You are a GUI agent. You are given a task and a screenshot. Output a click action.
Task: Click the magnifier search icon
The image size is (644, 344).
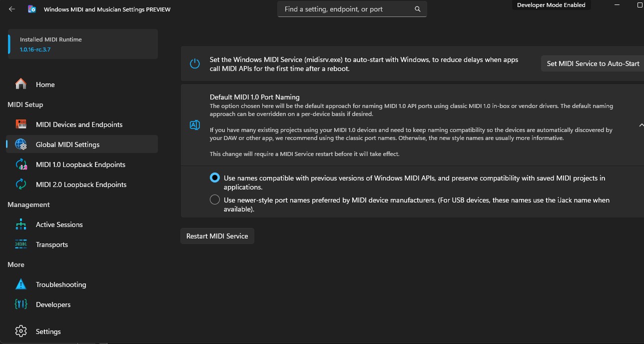point(418,9)
